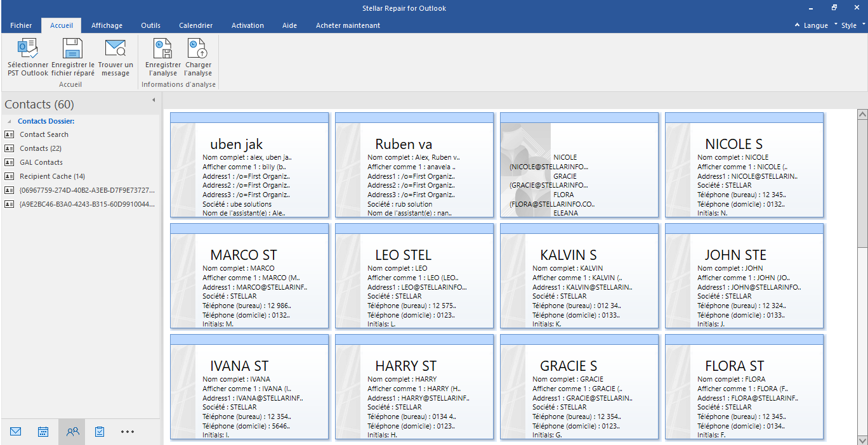Click icon beside Contacts (22) folder
Viewport: 868px width, 445px height.
tap(10, 148)
